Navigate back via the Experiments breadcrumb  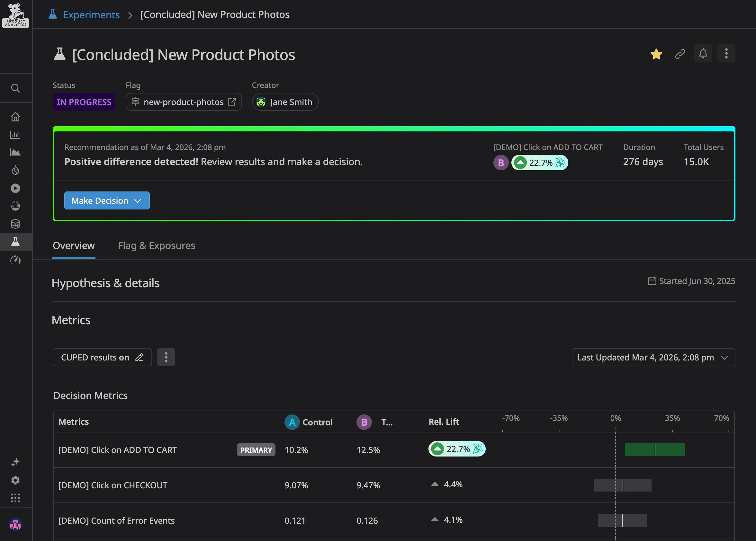[x=91, y=15]
